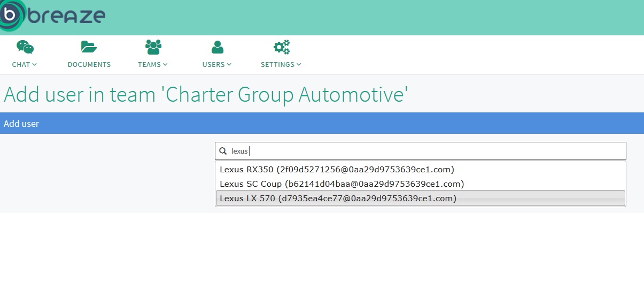Screen dimensions: 644x289
Task: Click the 'Add user' blue header bar
Action: [322, 124]
